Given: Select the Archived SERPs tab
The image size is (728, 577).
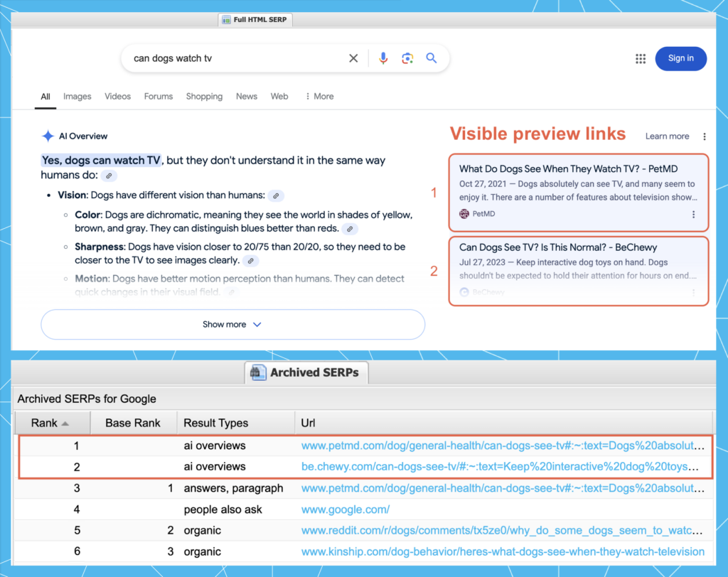Looking at the screenshot, I should click(x=306, y=372).
